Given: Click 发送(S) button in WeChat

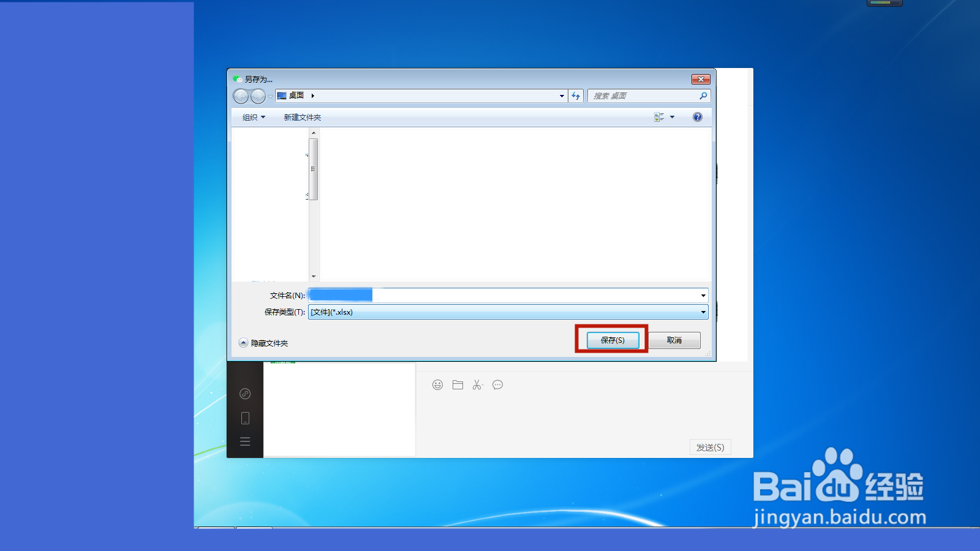Looking at the screenshot, I should [710, 448].
